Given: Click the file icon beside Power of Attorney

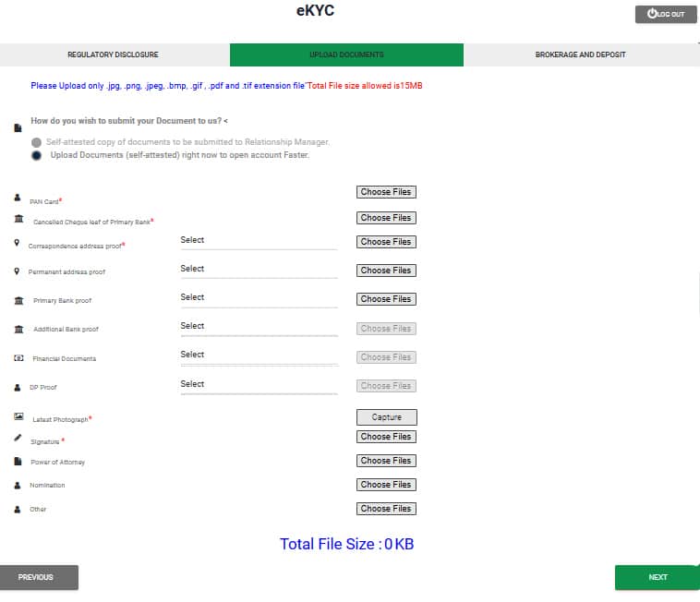Looking at the screenshot, I should coord(18,461).
